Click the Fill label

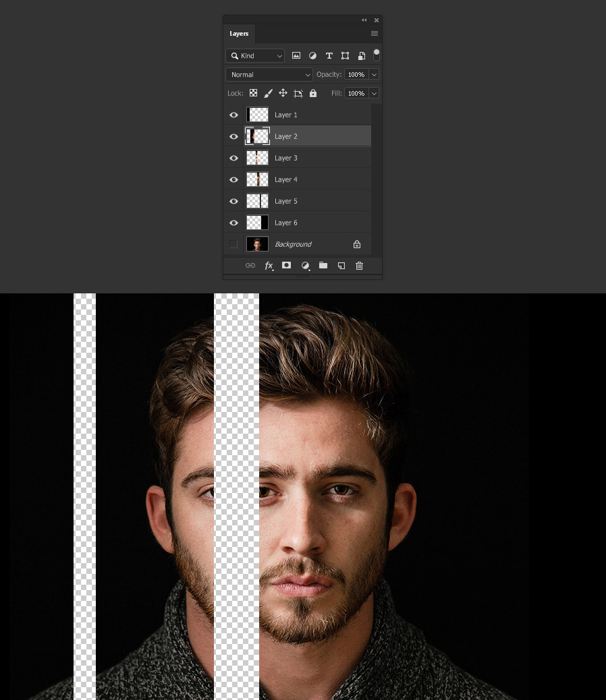point(337,93)
